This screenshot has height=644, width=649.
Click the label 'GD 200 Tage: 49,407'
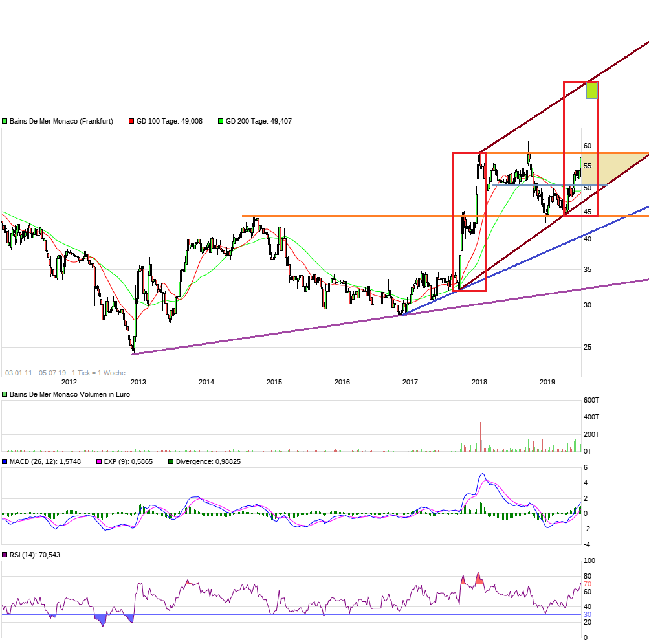click(x=259, y=121)
